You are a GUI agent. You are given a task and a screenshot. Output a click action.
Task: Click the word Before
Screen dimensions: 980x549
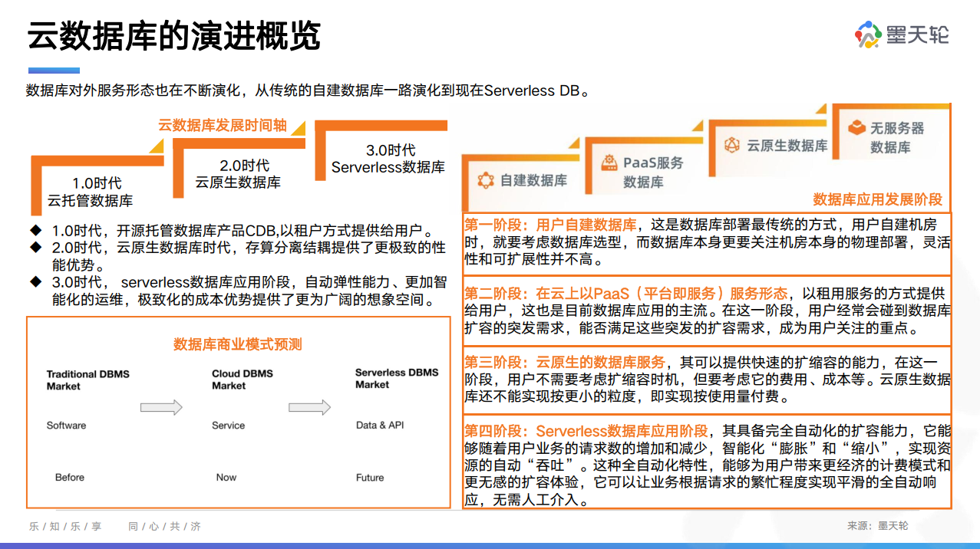tap(70, 477)
